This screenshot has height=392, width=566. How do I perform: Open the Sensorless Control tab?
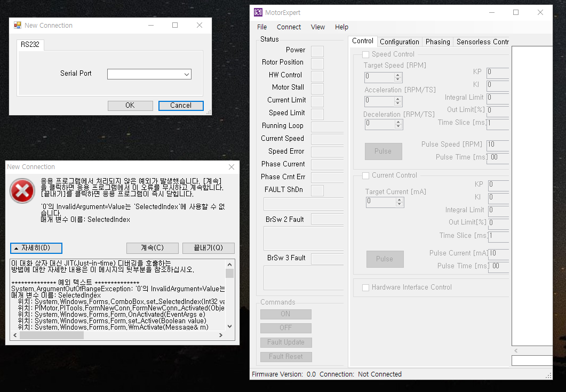pyautogui.click(x=482, y=42)
